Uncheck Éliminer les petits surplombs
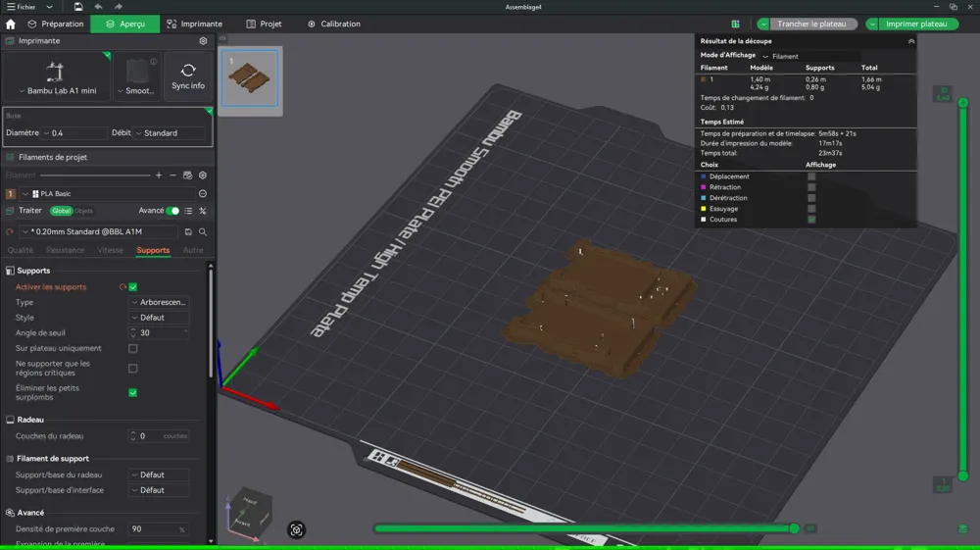 pos(133,392)
